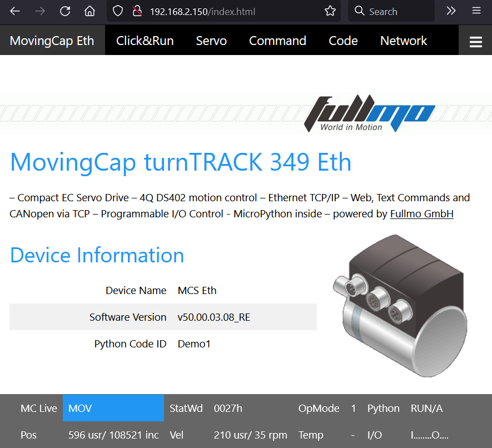Click the Device Information heading

pos(97,255)
